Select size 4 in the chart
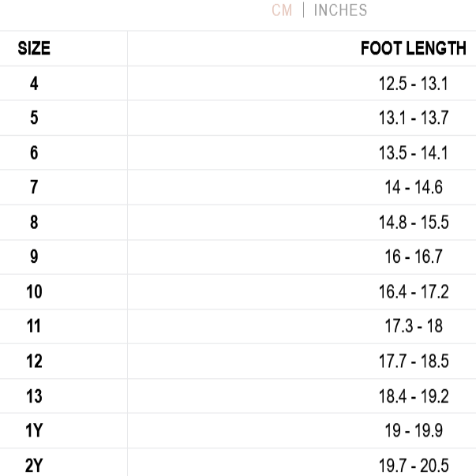476x476 pixels. click(34, 84)
